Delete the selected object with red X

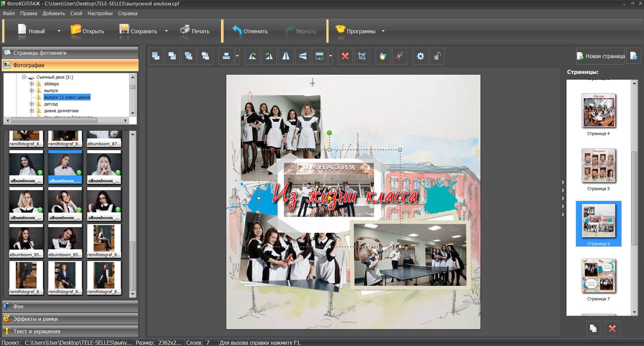[345, 56]
